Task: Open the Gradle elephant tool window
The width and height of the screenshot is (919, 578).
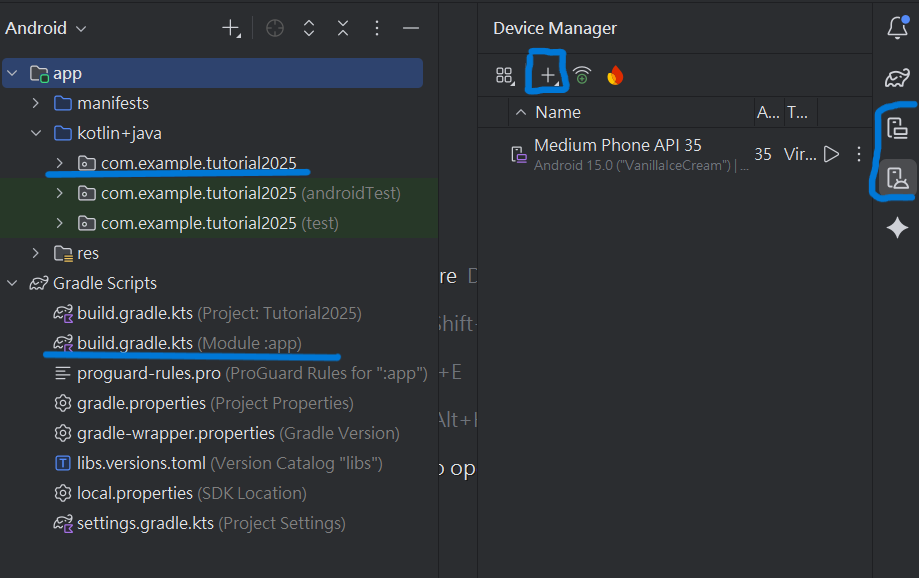Action: (x=897, y=78)
